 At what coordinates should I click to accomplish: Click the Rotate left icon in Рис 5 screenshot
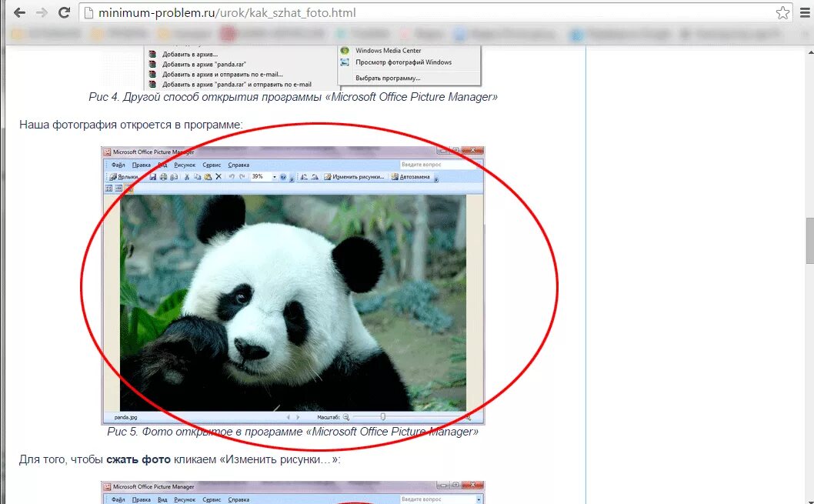tap(304, 177)
